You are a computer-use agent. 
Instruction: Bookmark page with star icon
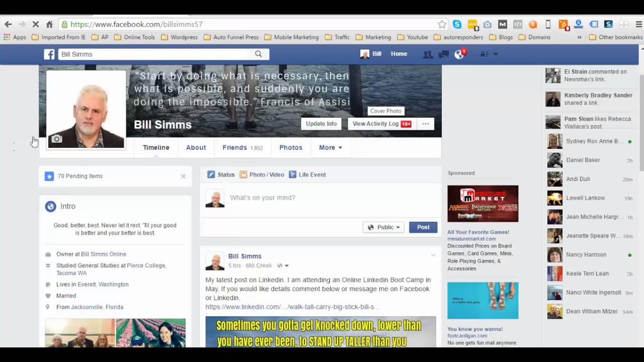tap(442, 24)
